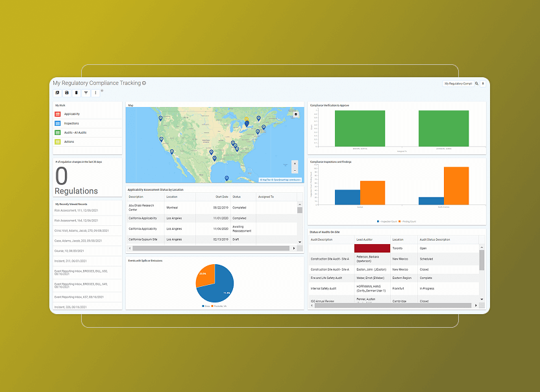This screenshot has width=540, height=392.
Task: Click the search magnifier icon
Action: pos(476,83)
